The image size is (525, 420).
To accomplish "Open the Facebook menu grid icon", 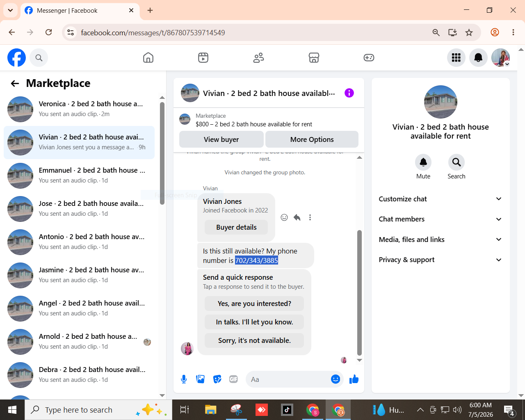I will (456, 58).
